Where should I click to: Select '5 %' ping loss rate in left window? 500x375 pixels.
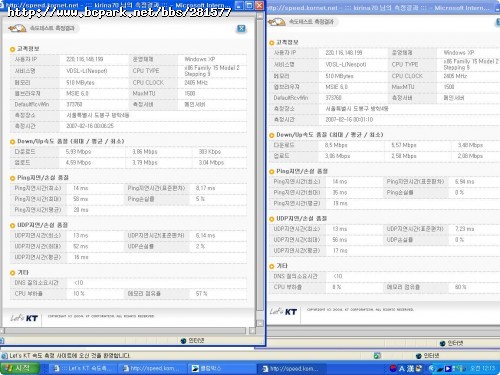200,199
